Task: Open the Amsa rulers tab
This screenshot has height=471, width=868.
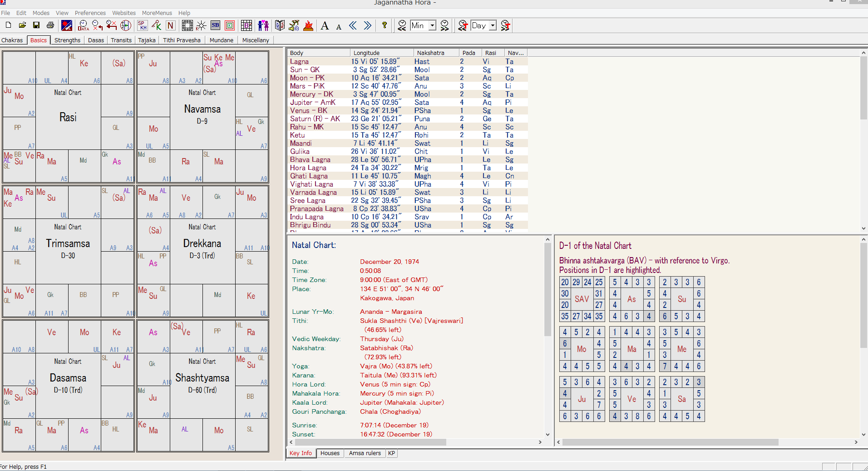Action: pos(365,453)
